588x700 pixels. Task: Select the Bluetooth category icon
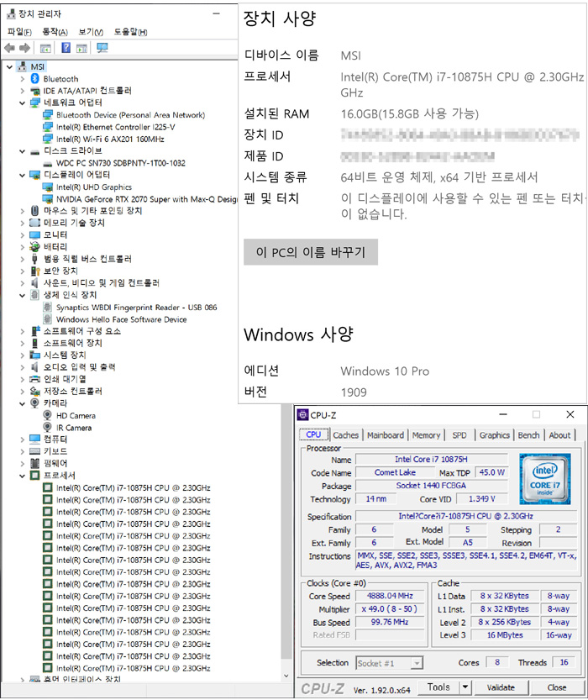coord(34,79)
